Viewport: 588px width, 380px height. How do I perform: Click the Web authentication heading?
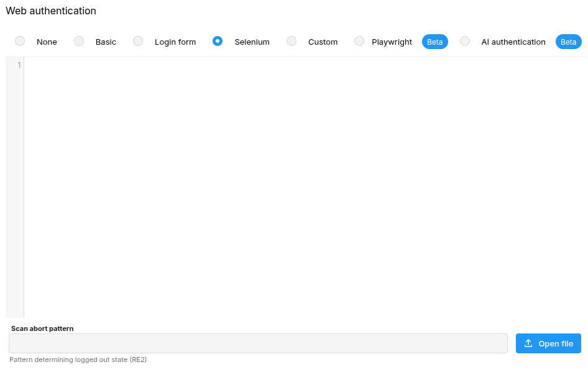(51, 11)
